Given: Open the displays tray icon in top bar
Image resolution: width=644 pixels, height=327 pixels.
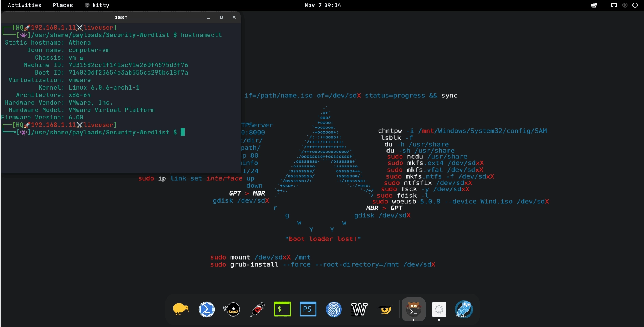Looking at the screenshot, I should coord(594,5).
